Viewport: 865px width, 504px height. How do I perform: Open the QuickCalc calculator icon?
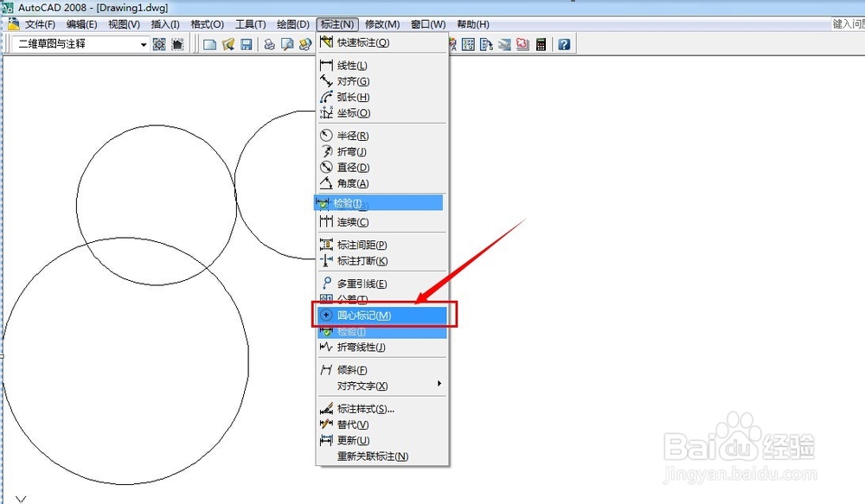click(541, 44)
